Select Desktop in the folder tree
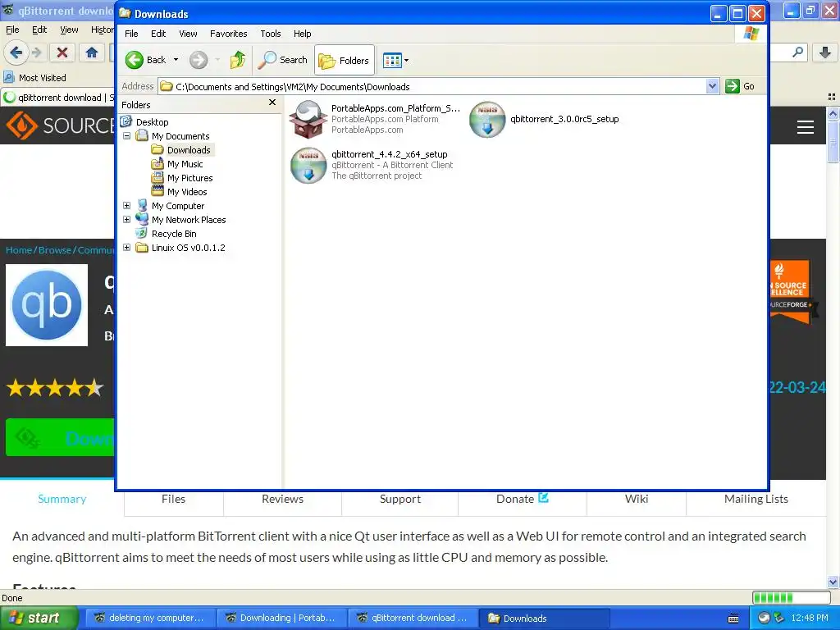Image resolution: width=840 pixels, height=630 pixels. point(152,122)
